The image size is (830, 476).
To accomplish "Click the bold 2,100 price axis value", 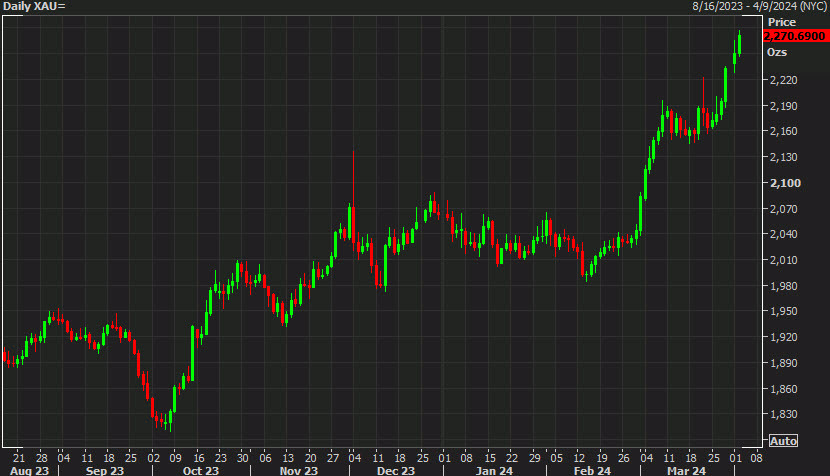I will (x=786, y=183).
